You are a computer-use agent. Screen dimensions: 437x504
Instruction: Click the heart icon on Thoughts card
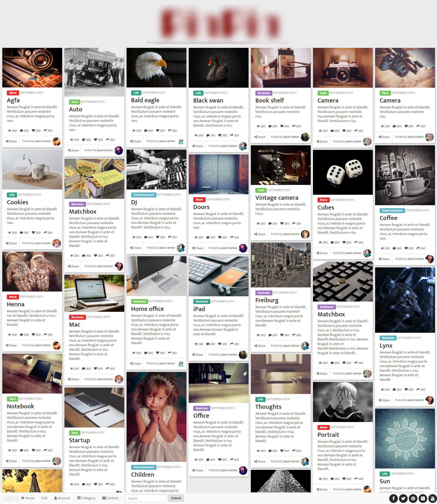(282, 450)
